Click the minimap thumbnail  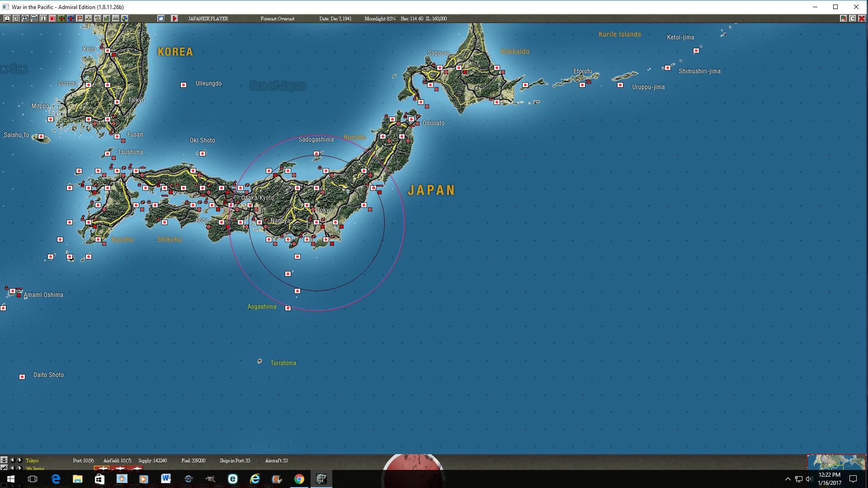pyautogui.click(x=836, y=462)
